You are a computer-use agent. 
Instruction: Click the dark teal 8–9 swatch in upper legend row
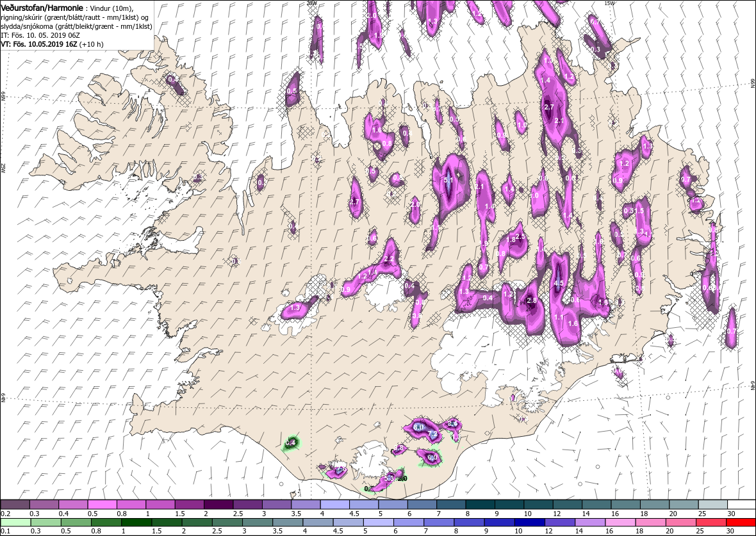481,504
